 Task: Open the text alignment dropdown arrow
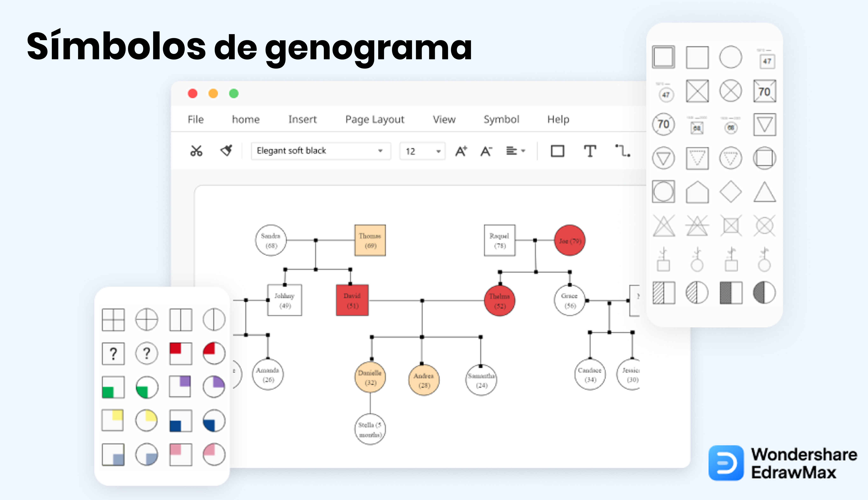pyautogui.click(x=523, y=151)
